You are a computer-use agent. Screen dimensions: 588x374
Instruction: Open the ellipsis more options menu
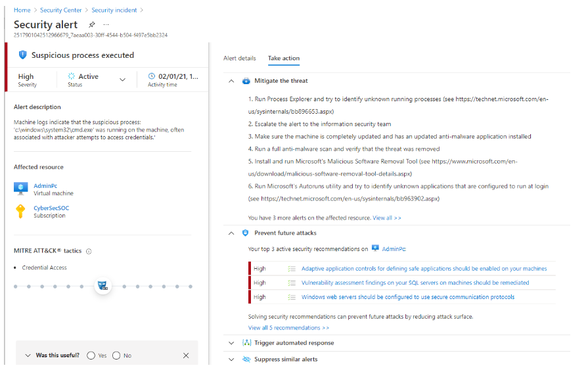coord(106,24)
